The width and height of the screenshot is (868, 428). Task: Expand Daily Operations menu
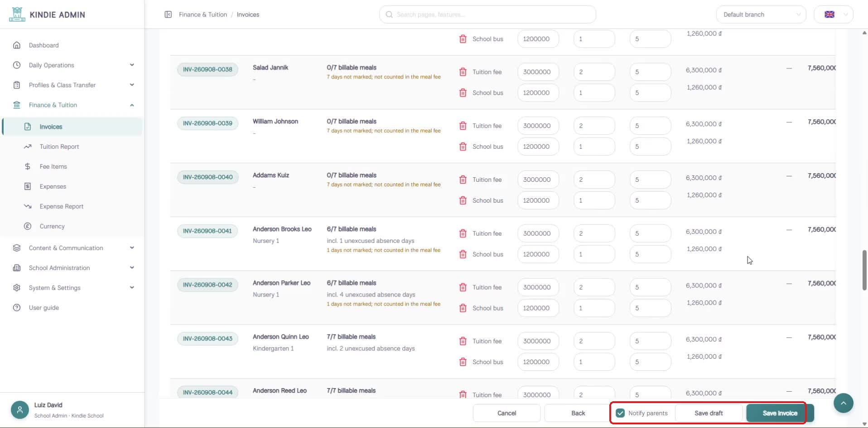click(x=72, y=65)
